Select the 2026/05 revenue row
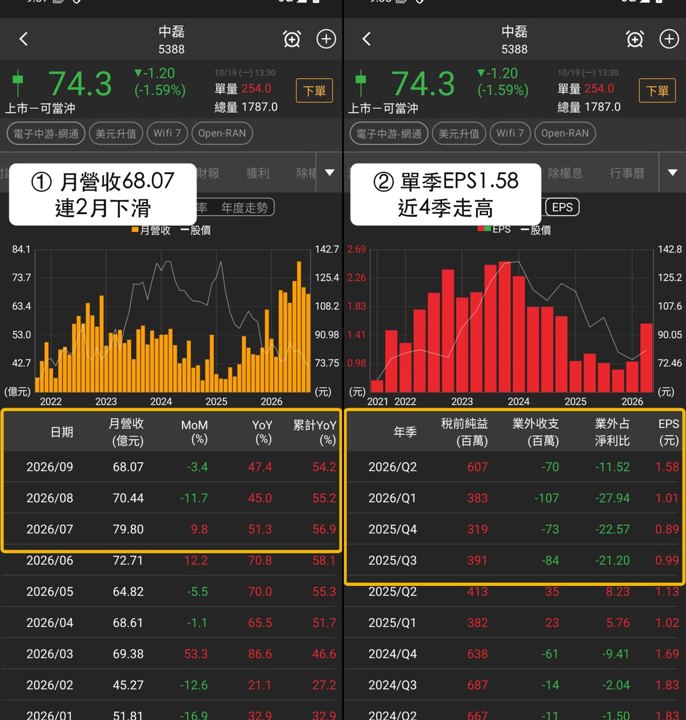The height and width of the screenshot is (720, 686). click(171, 591)
